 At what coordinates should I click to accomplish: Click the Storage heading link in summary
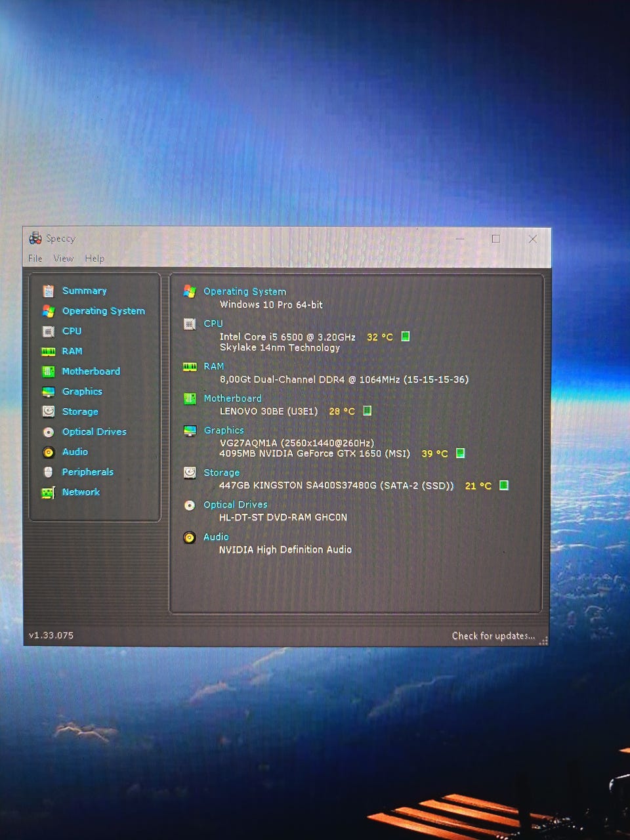point(222,472)
